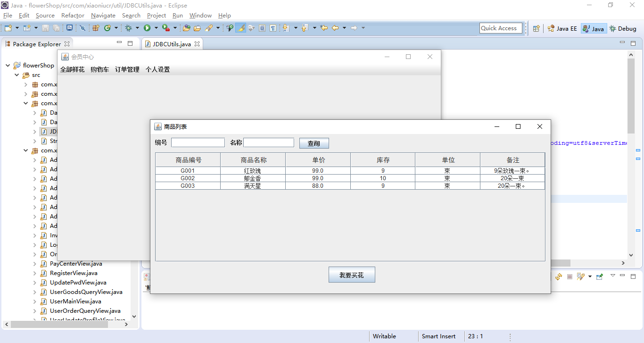Maximize the Package Explorer panel

coord(130,43)
